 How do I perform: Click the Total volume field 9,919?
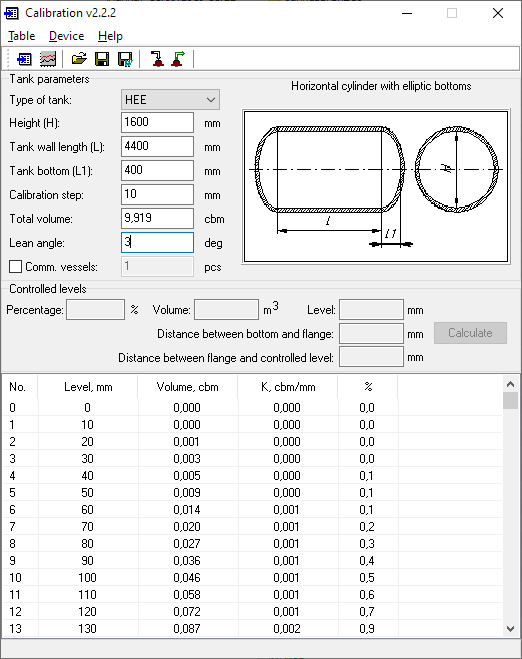(157, 218)
